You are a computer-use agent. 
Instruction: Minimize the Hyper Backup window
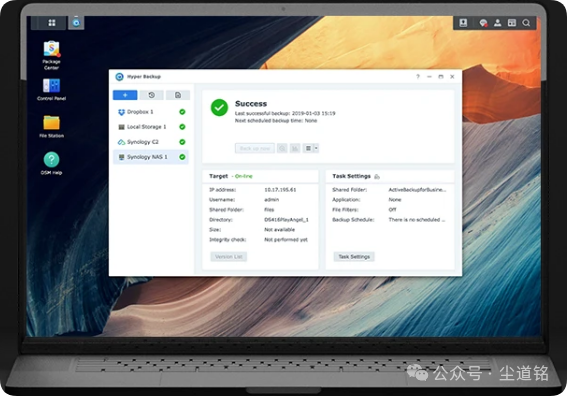tap(429, 77)
